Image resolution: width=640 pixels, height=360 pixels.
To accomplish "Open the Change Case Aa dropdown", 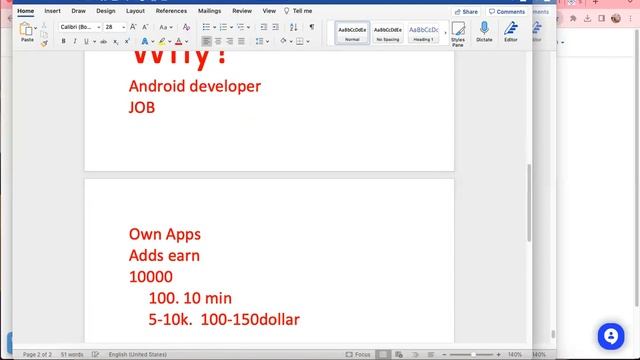I will 166,27.
